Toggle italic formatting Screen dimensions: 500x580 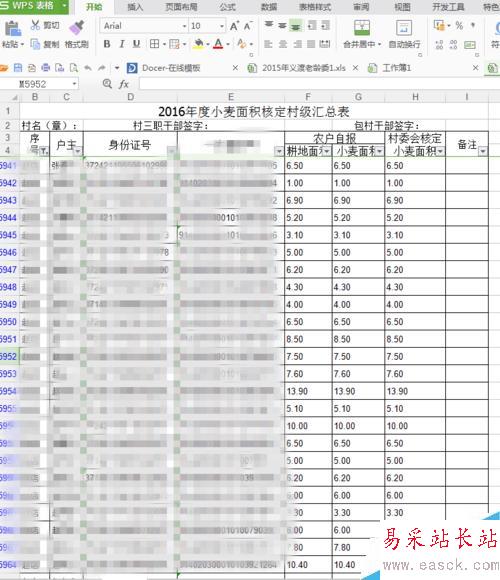tap(122, 44)
